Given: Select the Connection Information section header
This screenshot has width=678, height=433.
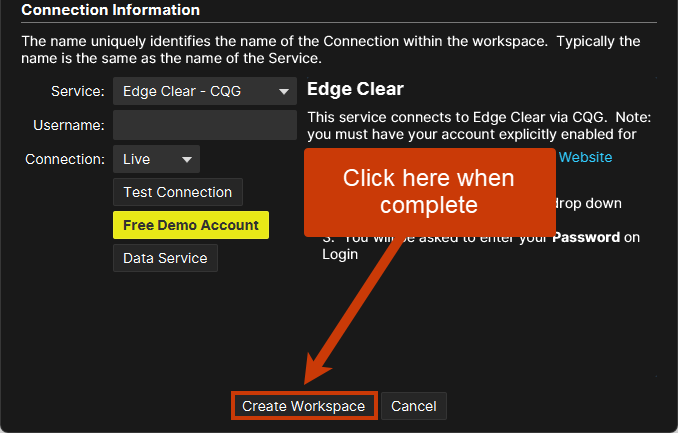Looking at the screenshot, I should tap(110, 10).
